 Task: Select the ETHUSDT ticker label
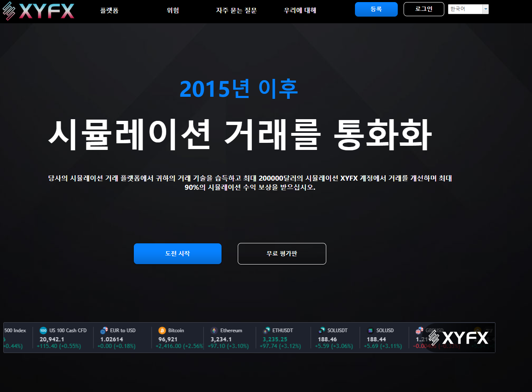[283, 331]
